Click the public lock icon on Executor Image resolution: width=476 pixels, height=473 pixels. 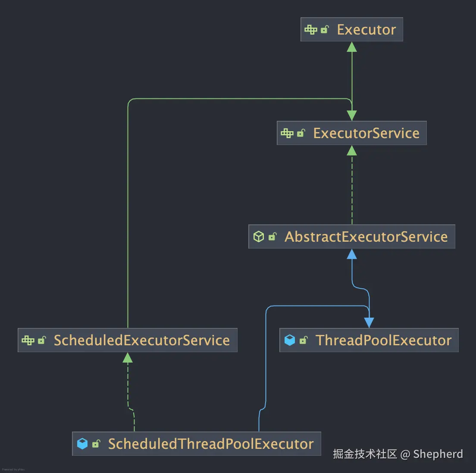click(x=325, y=29)
